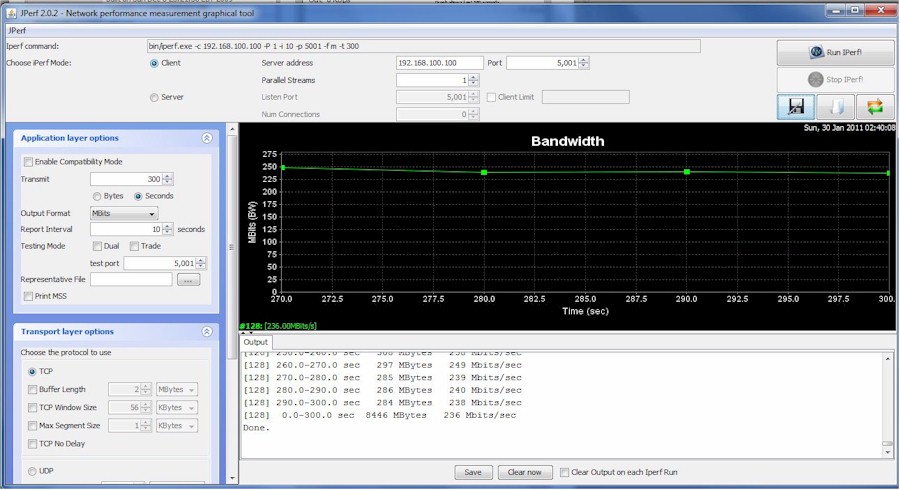Open Buffer Length MBytes unit dropdown
The image size is (900, 490).
pos(177,390)
